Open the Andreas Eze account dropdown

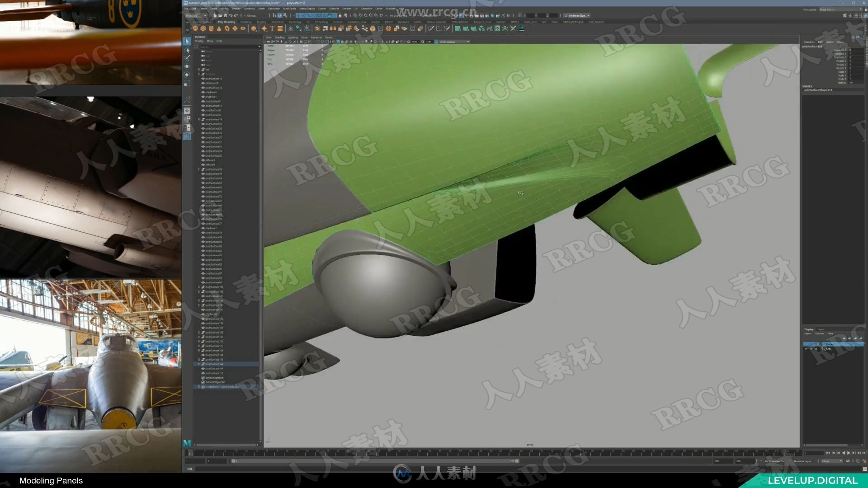tap(577, 15)
